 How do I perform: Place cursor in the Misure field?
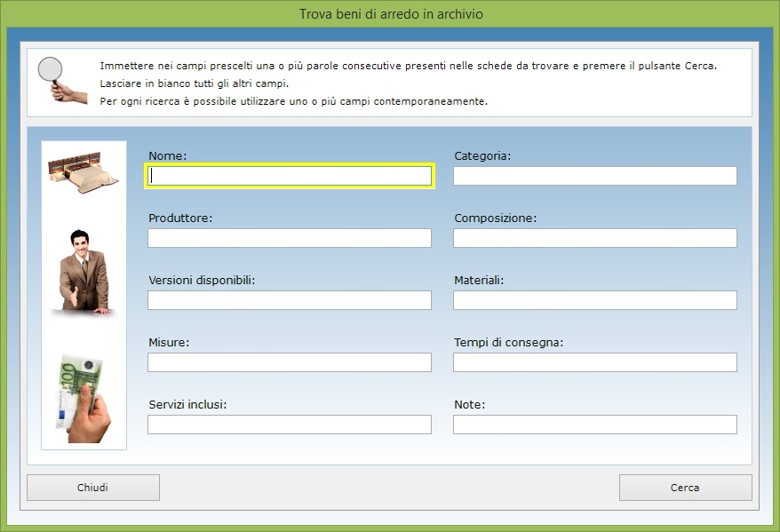[290, 362]
